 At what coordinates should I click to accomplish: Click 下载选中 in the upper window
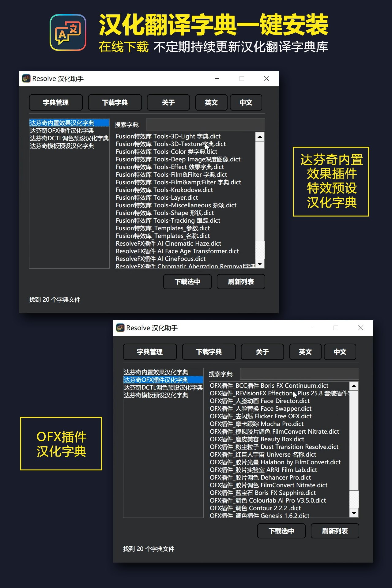coord(187,282)
